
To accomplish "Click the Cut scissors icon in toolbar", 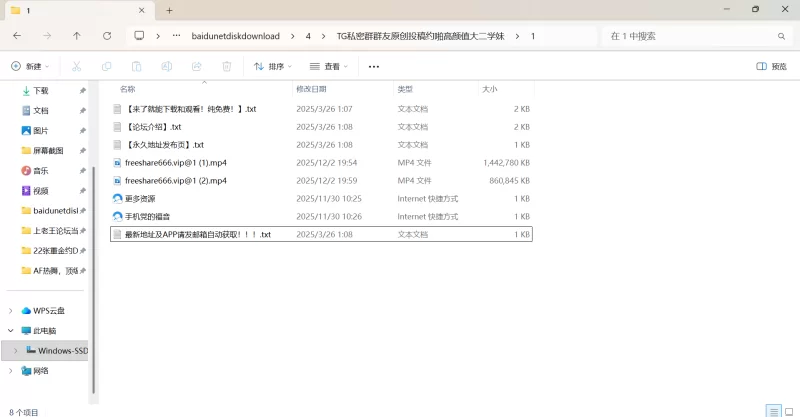I will tap(76, 67).
